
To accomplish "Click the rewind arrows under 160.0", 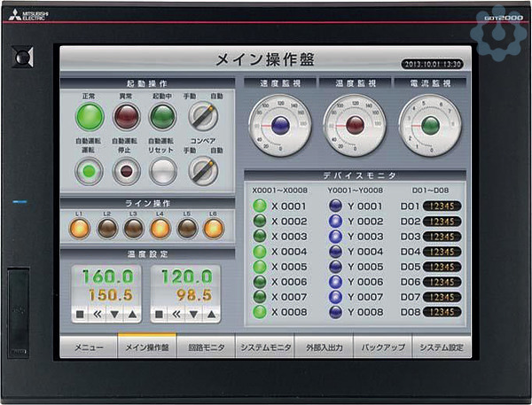I will click(98, 314).
